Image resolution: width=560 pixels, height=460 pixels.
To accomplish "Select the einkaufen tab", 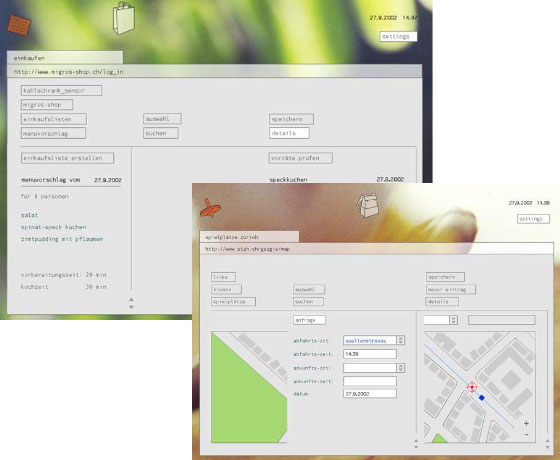I will click(x=65, y=58).
